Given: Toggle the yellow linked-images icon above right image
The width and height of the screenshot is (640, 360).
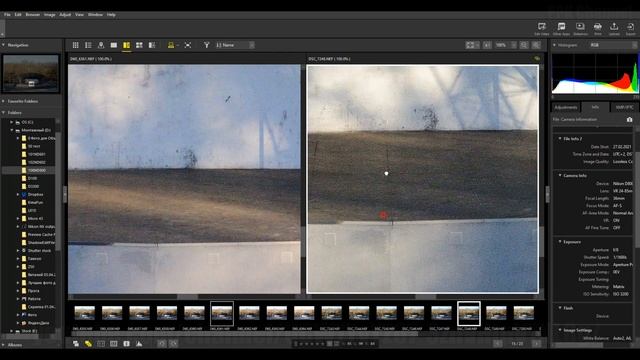Looking at the screenshot, I should coord(537,59).
